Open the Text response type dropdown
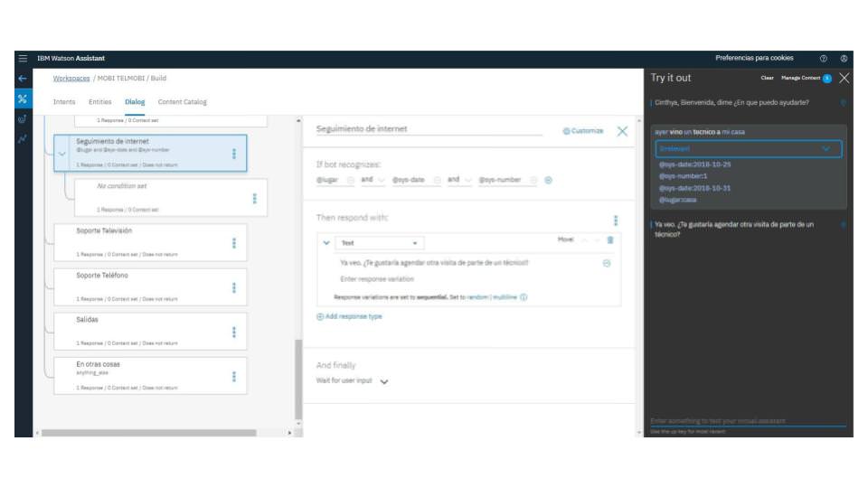The width and height of the screenshot is (868, 488). 379,243
